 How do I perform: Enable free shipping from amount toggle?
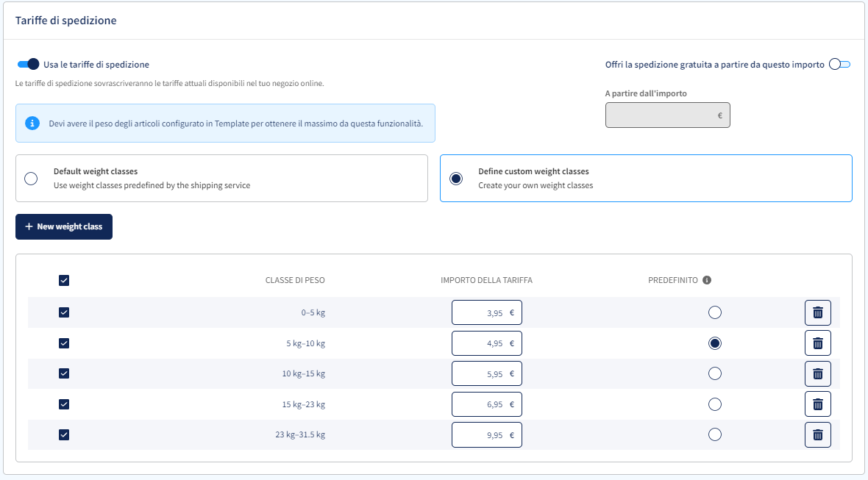(x=839, y=64)
